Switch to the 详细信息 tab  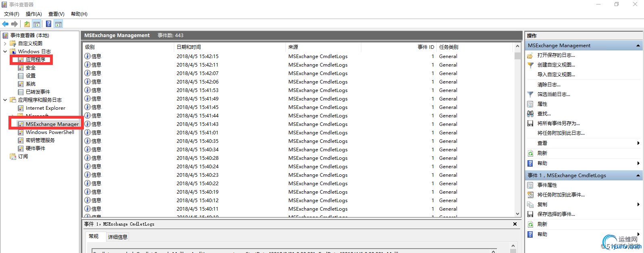[x=118, y=237]
